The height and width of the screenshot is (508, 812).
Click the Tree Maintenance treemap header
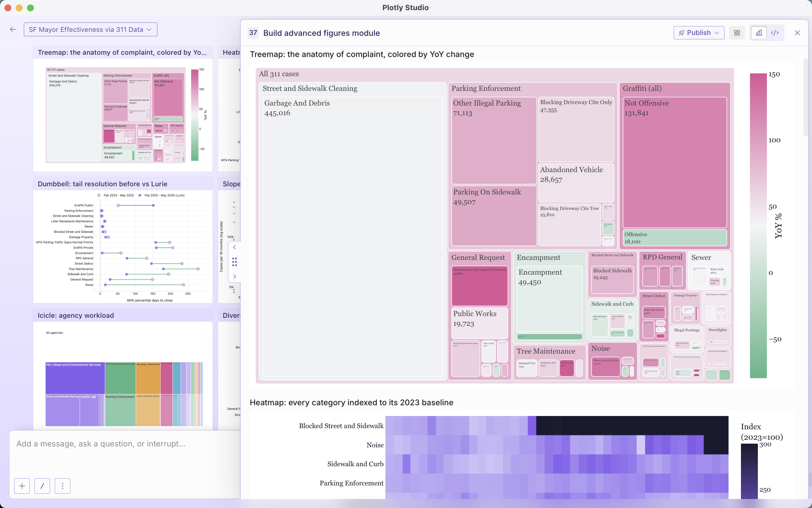click(x=546, y=351)
